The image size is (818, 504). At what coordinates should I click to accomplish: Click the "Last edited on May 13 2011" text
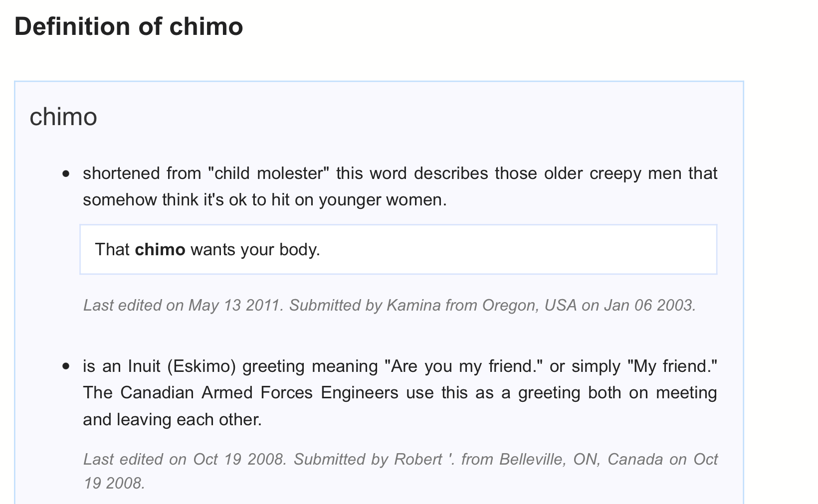pos(183,305)
